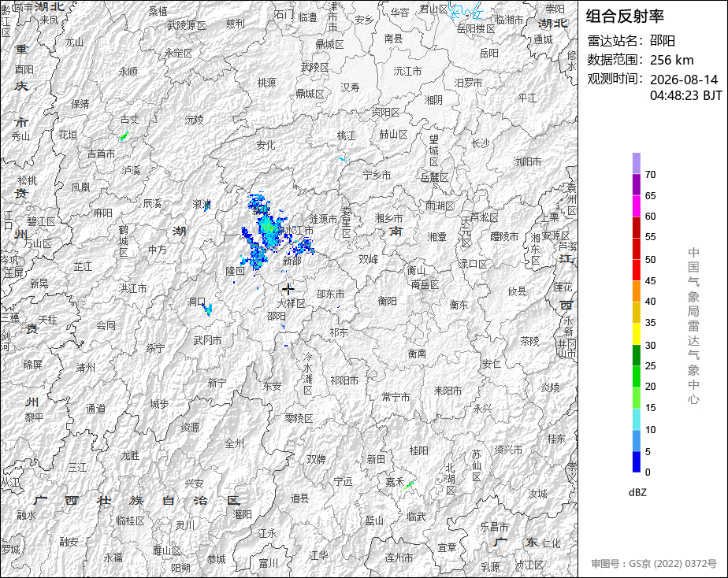728x578 pixels.
Task: Click the blue echo near 洞口
Action: click(x=207, y=309)
